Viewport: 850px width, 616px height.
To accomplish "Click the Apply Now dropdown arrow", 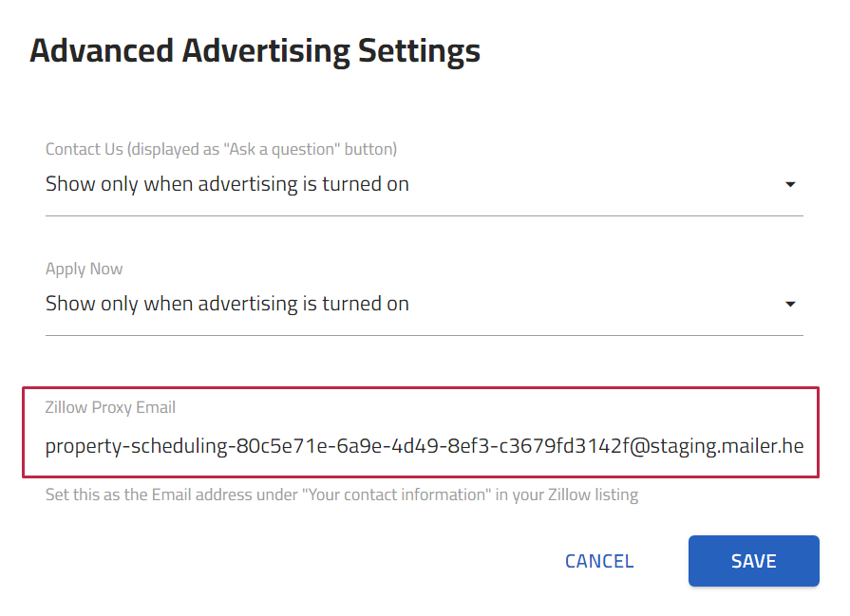I will (x=790, y=305).
